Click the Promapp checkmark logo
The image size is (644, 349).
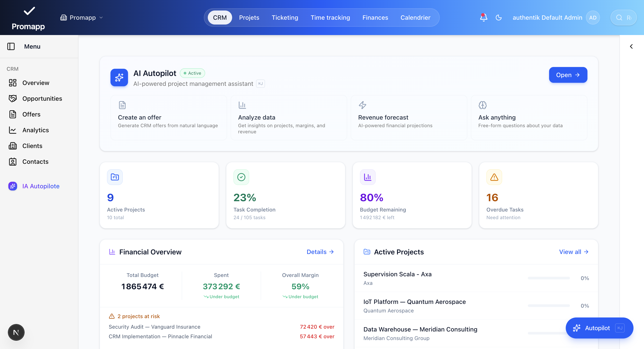click(x=29, y=11)
